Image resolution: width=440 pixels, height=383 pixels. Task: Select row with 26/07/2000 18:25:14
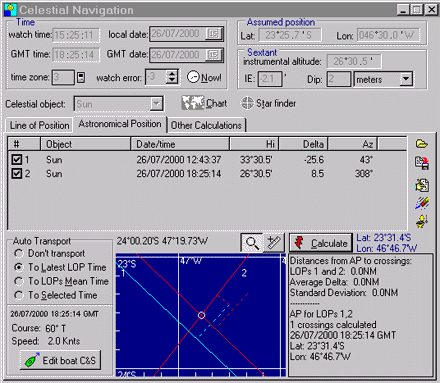coord(207,174)
